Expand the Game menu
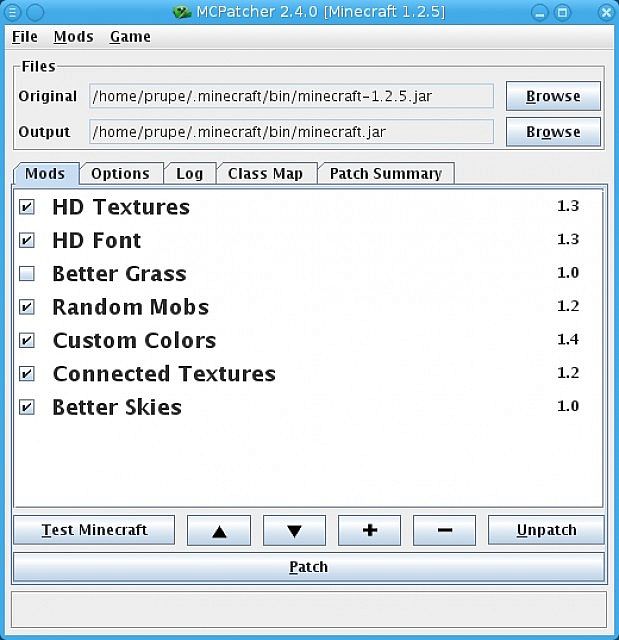The height and width of the screenshot is (640, 619). (x=130, y=37)
